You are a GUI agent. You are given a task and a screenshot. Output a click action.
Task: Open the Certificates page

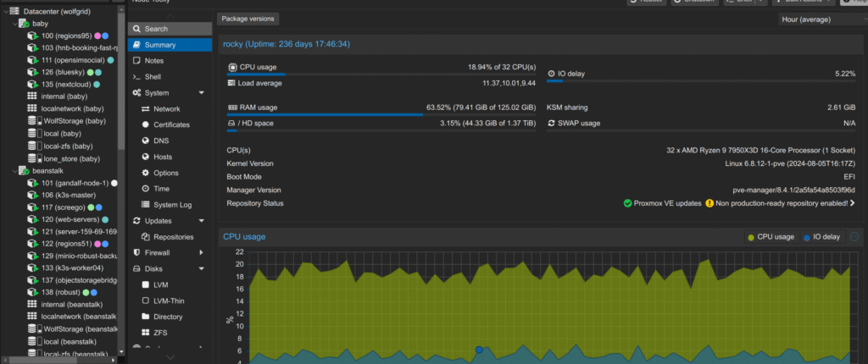pos(171,124)
